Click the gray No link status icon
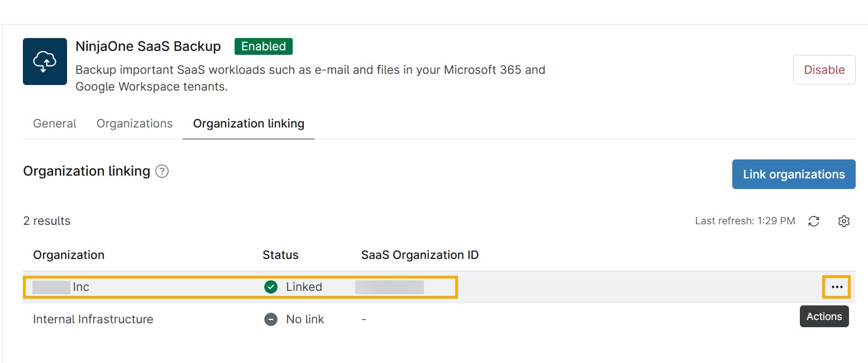 [x=270, y=319]
